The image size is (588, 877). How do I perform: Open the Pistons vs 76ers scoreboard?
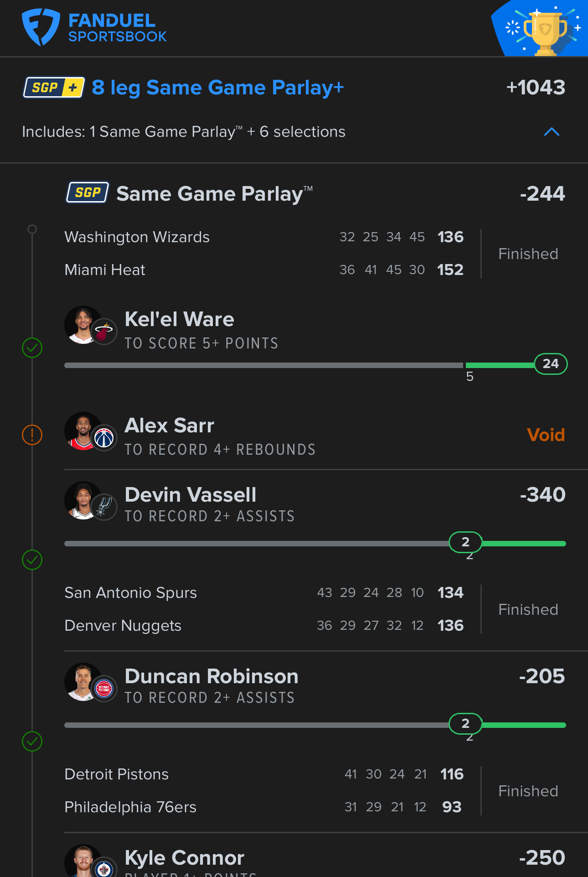pos(263,791)
